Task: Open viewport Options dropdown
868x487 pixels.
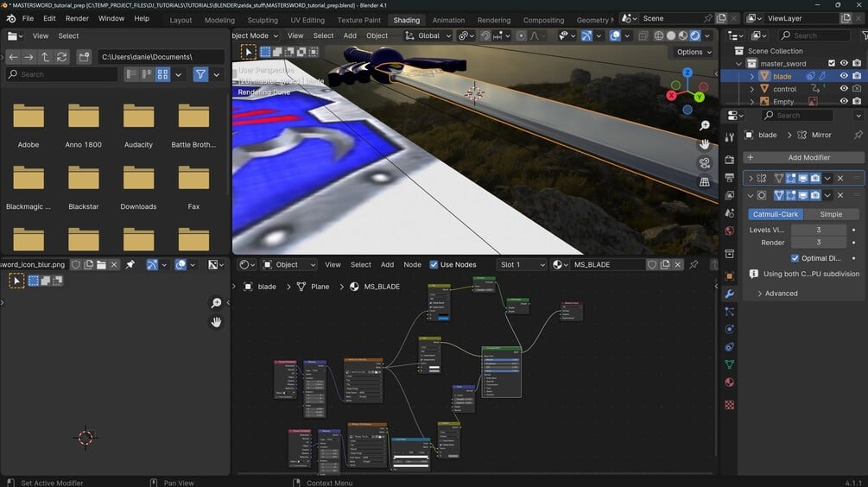Action: (694, 52)
